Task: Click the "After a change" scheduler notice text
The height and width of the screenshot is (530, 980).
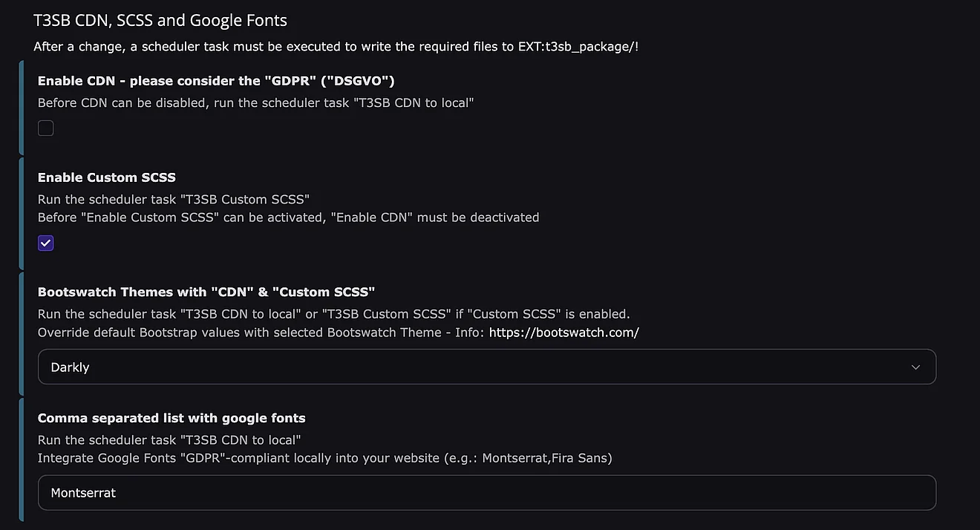Action: [336, 47]
